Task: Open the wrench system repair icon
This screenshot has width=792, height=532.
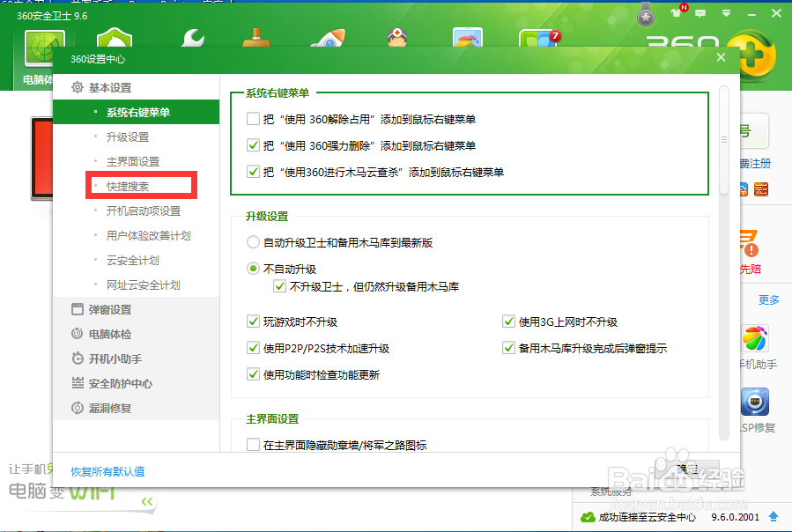Action: pos(194,38)
